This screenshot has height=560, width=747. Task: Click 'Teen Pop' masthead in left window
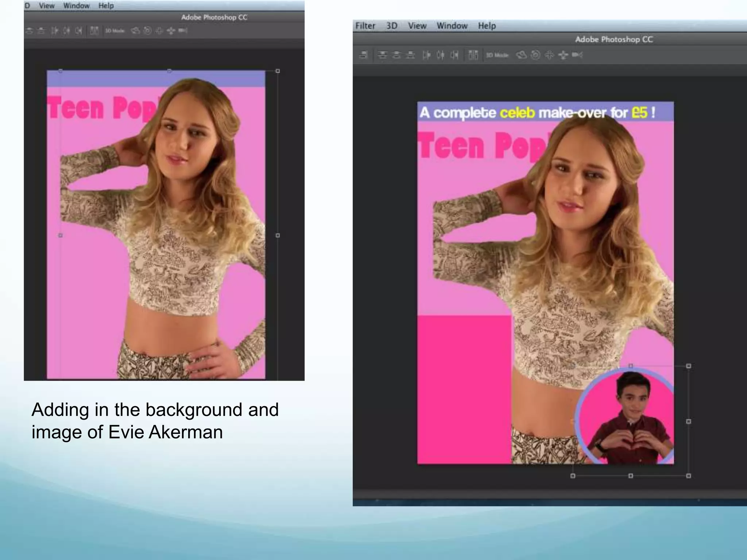[x=103, y=108]
